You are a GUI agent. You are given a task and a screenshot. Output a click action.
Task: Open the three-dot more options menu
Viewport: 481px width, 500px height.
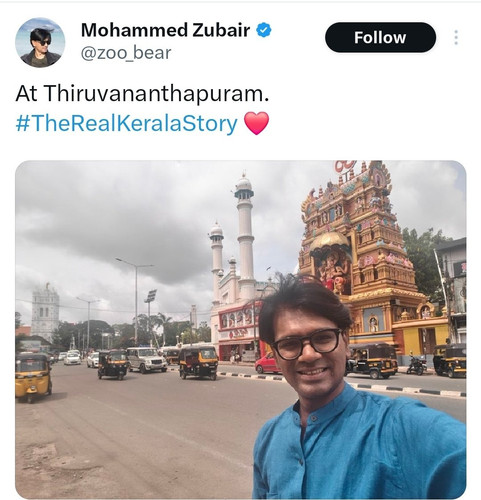[456, 37]
